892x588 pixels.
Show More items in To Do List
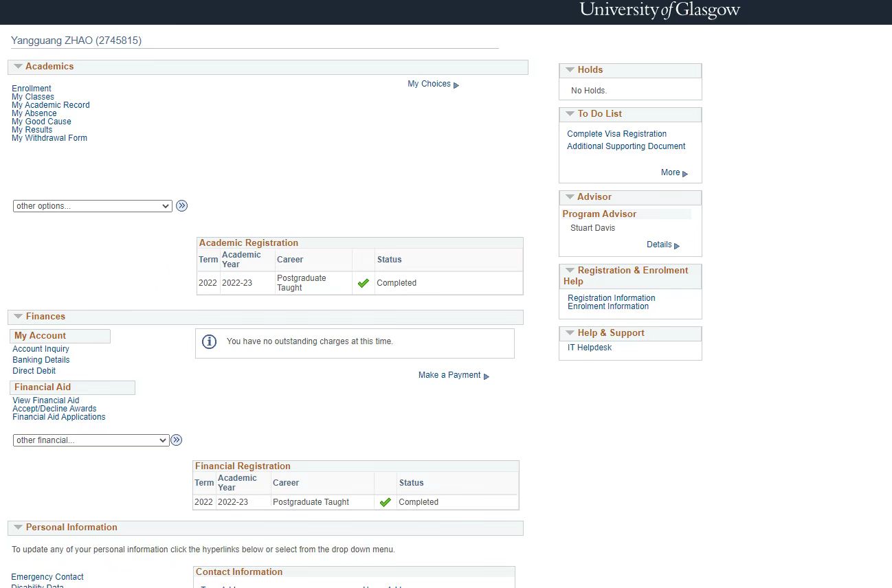click(x=671, y=172)
